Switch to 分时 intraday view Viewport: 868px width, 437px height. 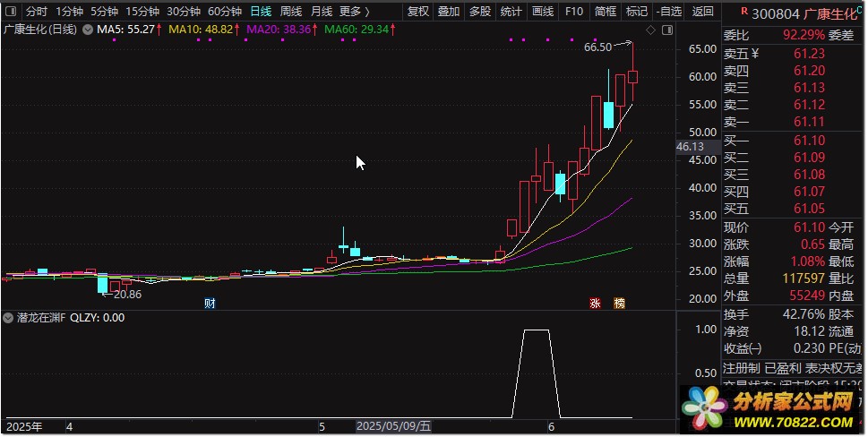(x=36, y=11)
